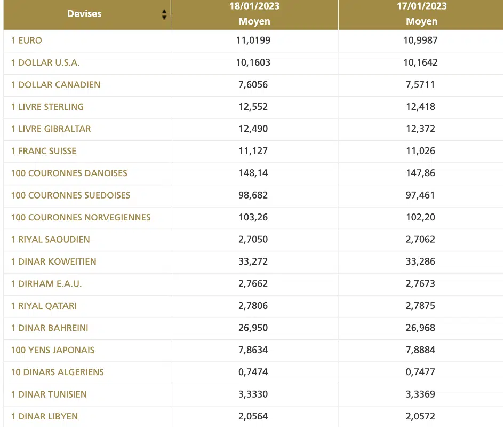Click the Devises column header
The width and height of the screenshot is (504, 428).
point(84,14)
